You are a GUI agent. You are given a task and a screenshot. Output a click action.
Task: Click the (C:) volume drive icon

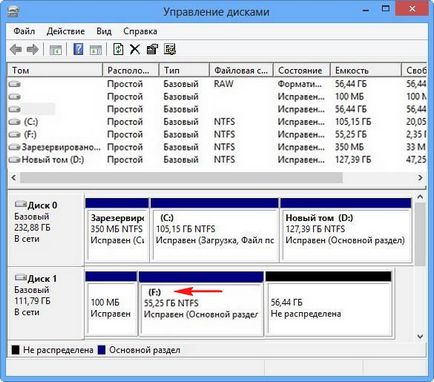14,122
